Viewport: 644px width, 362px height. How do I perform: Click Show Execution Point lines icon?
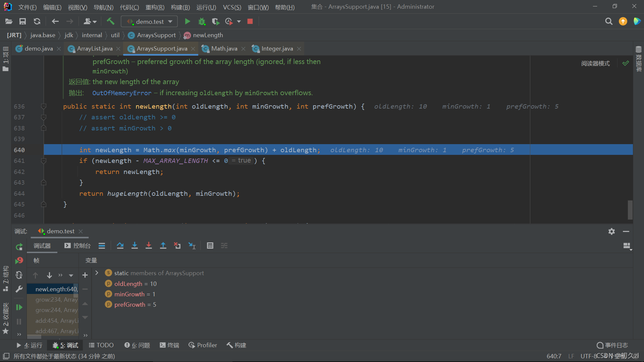pos(102,246)
